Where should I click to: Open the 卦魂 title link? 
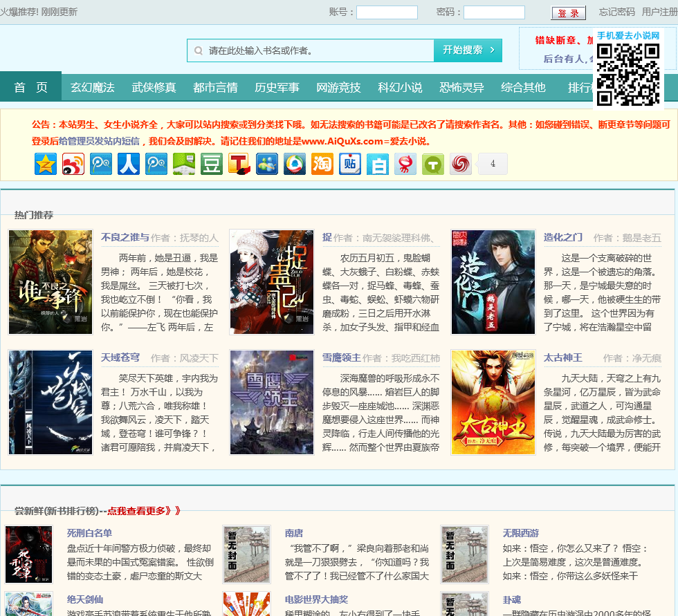click(511, 599)
